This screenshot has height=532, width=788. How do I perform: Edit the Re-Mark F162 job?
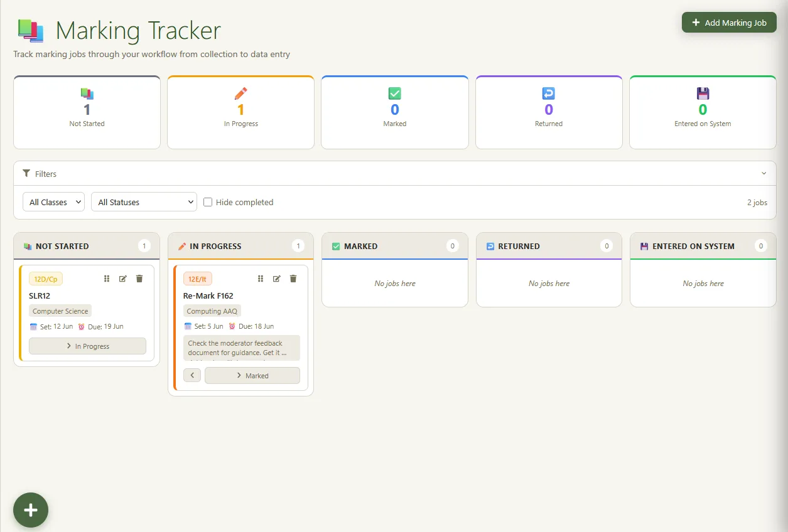click(277, 279)
